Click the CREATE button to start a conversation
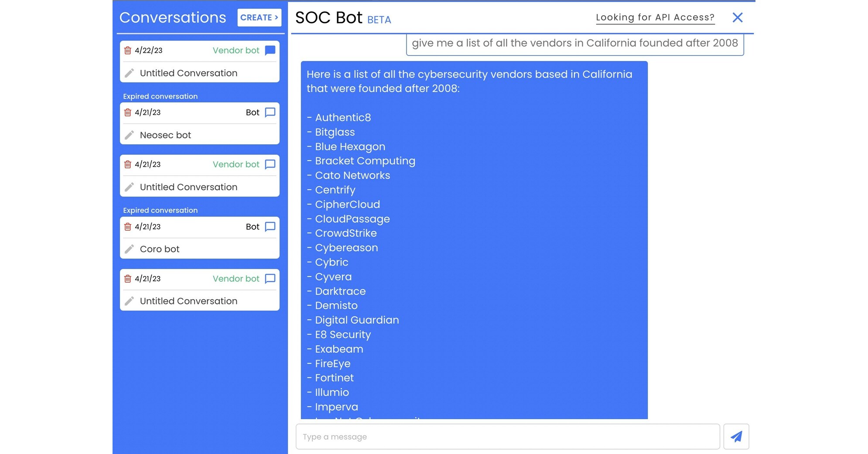 pyautogui.click(x=259, y=17)
